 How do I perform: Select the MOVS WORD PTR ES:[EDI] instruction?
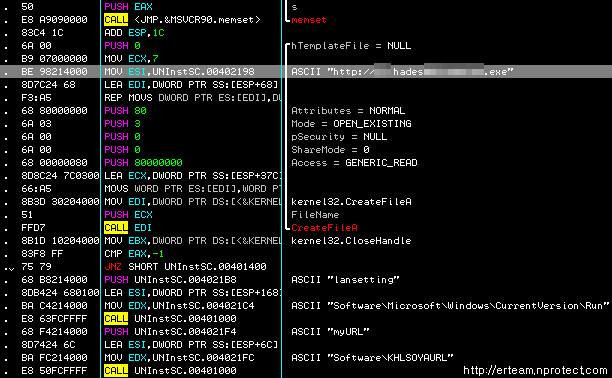[x=192, y=189]
